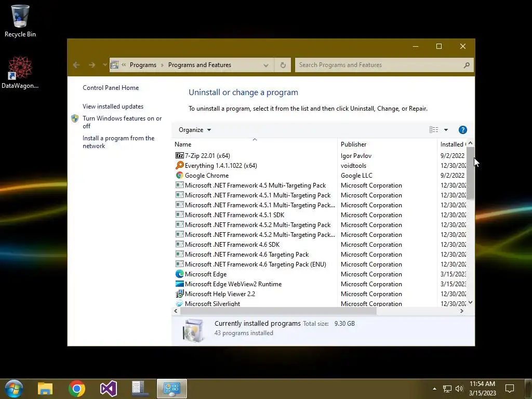Click the search magnifier icon
The height and width of the screenshot is (399, 532).
pos(467,65)
